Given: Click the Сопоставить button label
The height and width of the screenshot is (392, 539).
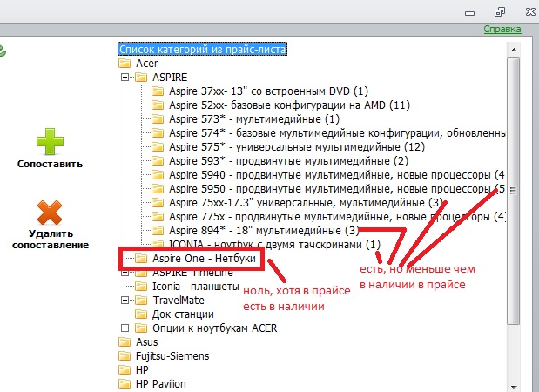Looking at the screenshot, I should pyautogui.click(x=50, y=164).
